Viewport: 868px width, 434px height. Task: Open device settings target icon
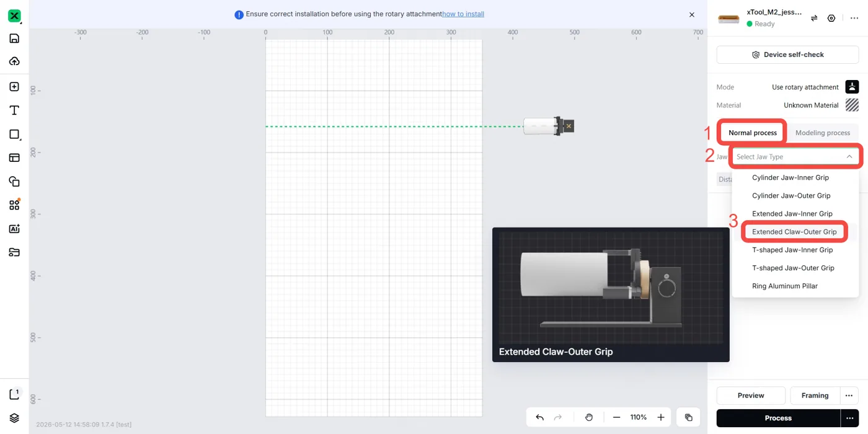[x=831, y=19]
